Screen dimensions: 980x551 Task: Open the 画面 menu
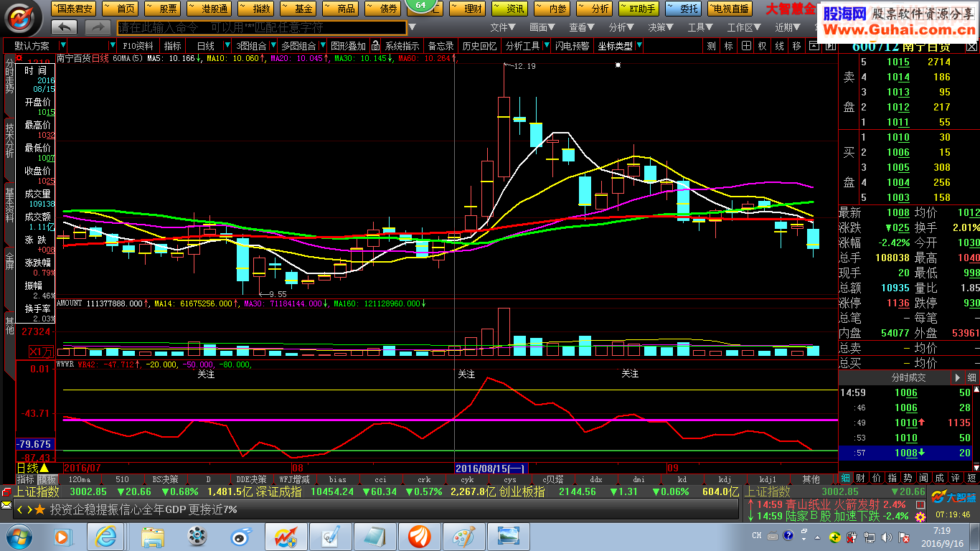542,27
